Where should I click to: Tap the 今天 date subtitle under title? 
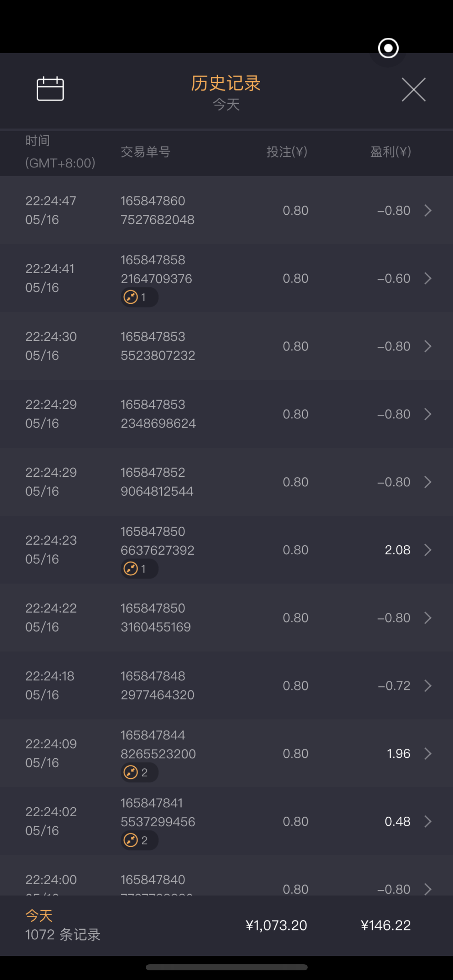(226, 105)
